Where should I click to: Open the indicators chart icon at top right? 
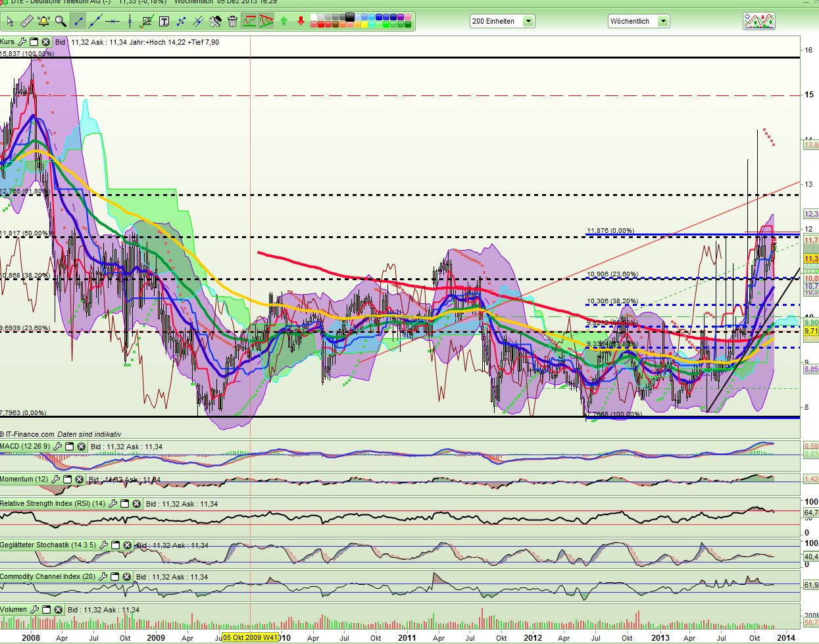(x=758, y=21)
